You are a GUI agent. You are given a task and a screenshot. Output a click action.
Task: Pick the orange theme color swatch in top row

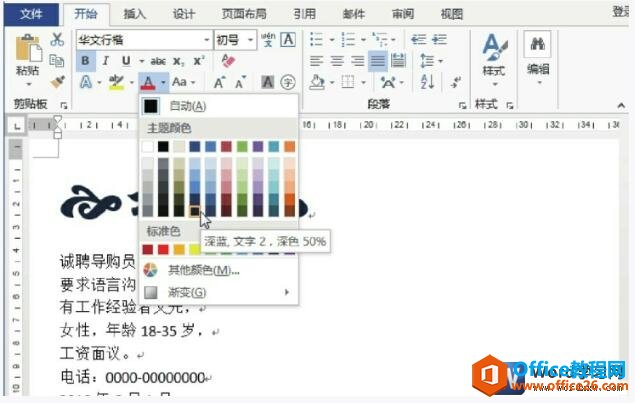click(289, 147)
